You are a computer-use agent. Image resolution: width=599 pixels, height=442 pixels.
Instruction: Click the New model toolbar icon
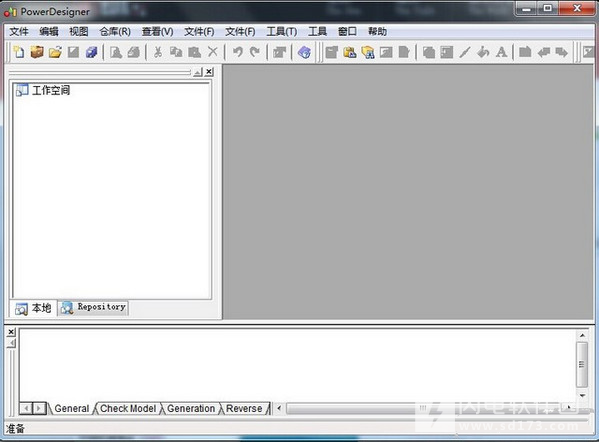[x=18, y=52]
